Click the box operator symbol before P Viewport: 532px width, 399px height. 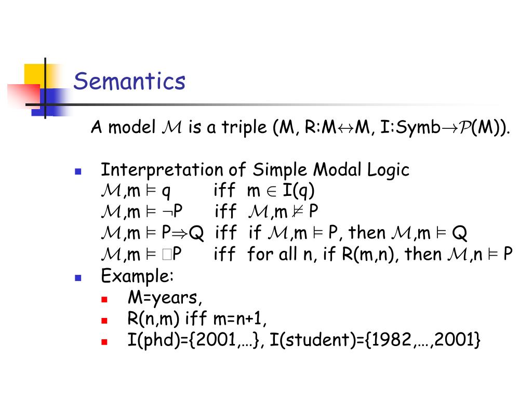pos(167,254)
